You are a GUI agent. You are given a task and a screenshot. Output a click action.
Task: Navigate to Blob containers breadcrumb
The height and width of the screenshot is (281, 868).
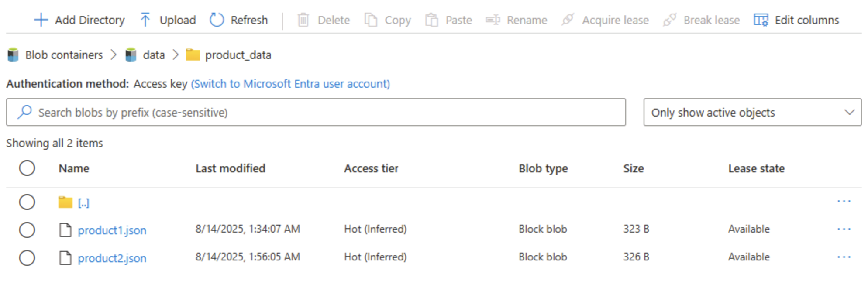pos(64,55)
